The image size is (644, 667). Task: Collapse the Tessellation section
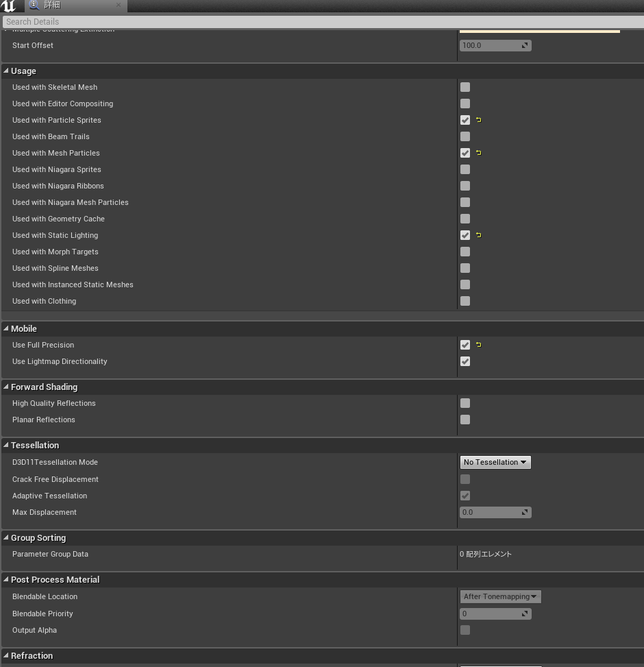[6, 445]
